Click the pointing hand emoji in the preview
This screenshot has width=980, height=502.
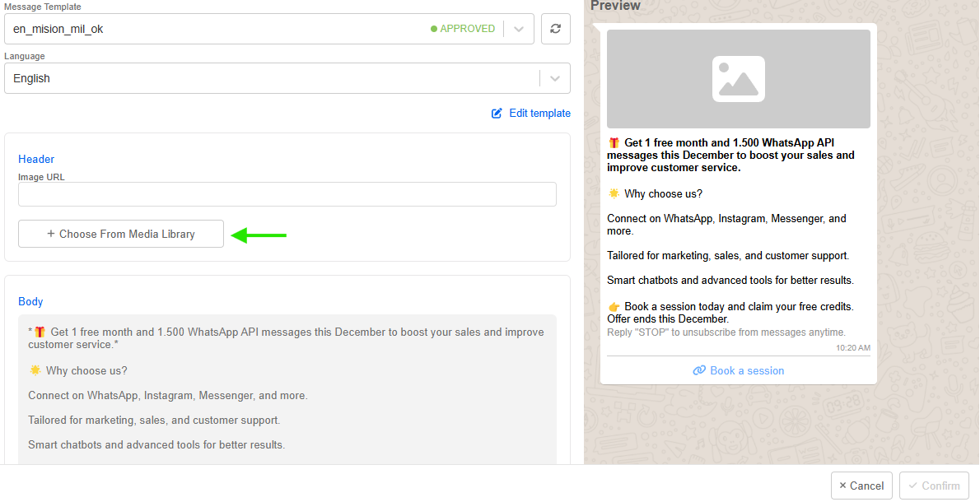614,307
